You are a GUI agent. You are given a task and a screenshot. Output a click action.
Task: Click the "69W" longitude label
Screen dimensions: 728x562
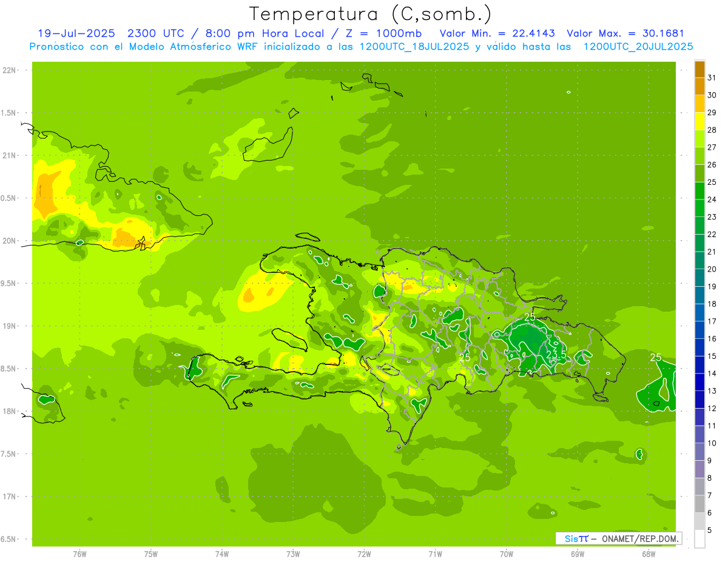[x=578, y=555]
